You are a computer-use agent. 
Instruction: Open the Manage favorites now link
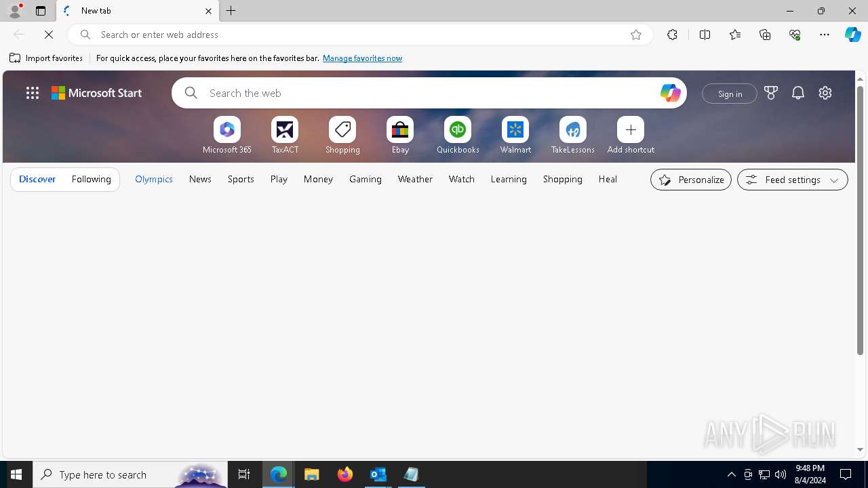362,58
